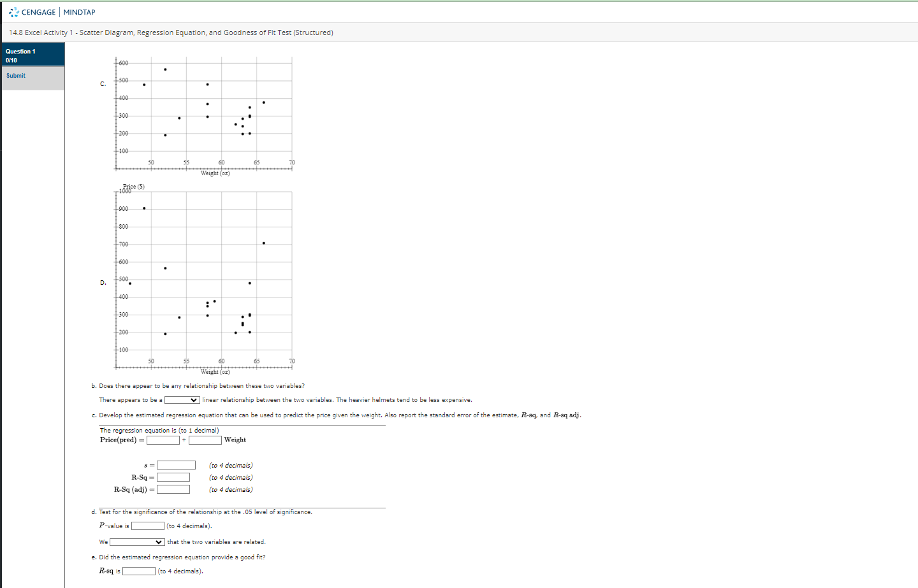The height and width of the screenshot is (588, 918).
Task: Open the linear relationship dropdown in part b
Action: (182, 400)
